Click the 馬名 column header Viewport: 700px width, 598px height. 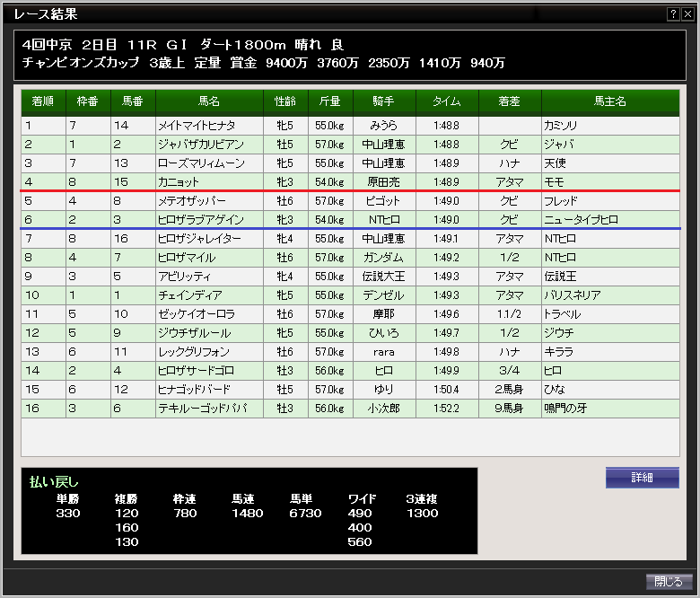click(x=209, y=102)
